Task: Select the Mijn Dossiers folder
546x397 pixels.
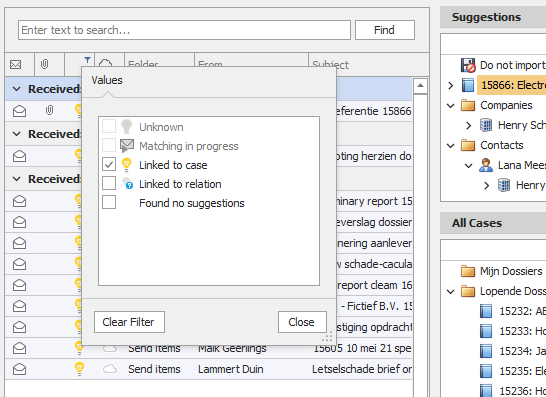Action: pyautogui.click(x=511, y=271)
